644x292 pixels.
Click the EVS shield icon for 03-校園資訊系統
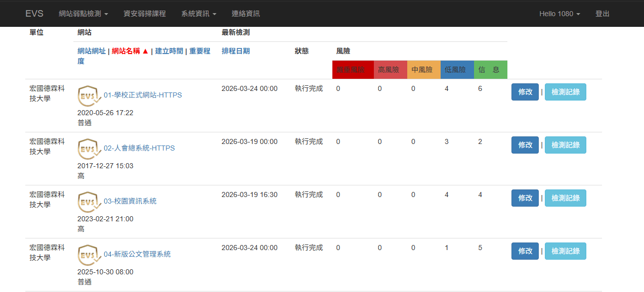90,202
